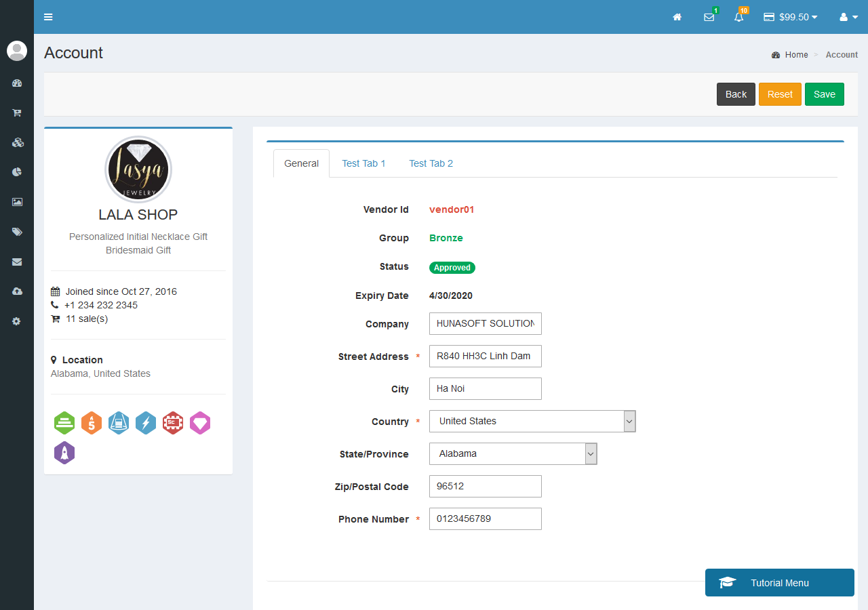Click the purple rocket achievement badge
This screenshot has width=868, height=610.
(64, 453)
